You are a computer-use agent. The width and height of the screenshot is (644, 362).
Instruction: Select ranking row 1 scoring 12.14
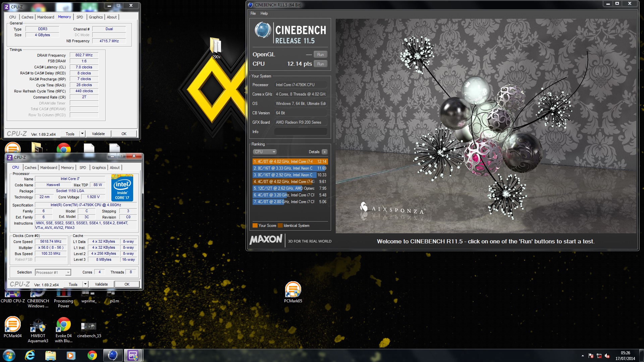(290, 162)
